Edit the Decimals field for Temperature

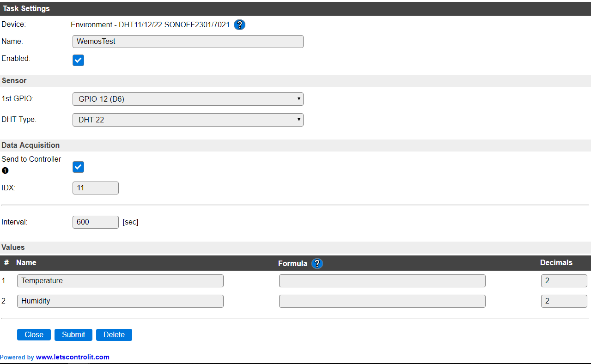tap(564, 281)
